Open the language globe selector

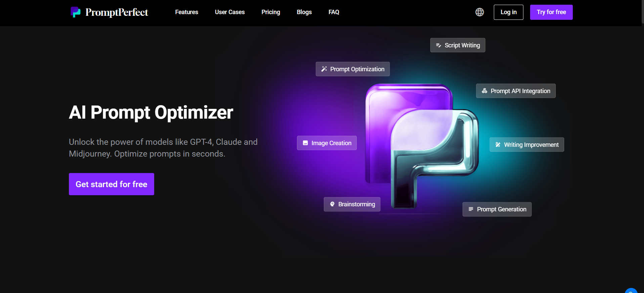pyautogui.click(x=479, y=12)
